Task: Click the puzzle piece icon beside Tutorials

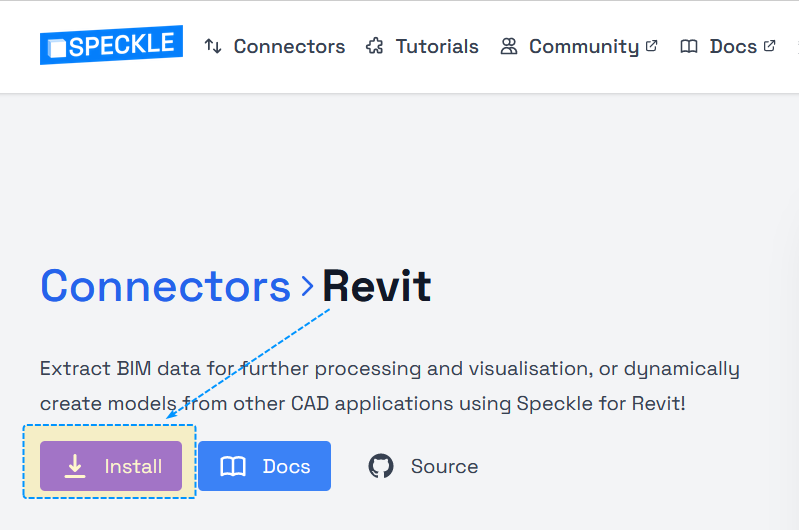Action: 375,46
